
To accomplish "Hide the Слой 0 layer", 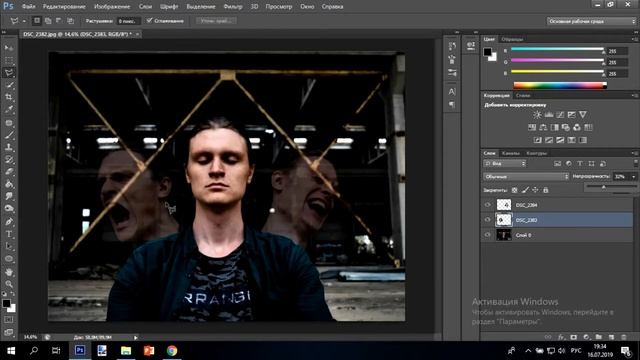I will [x=487, y=235].
